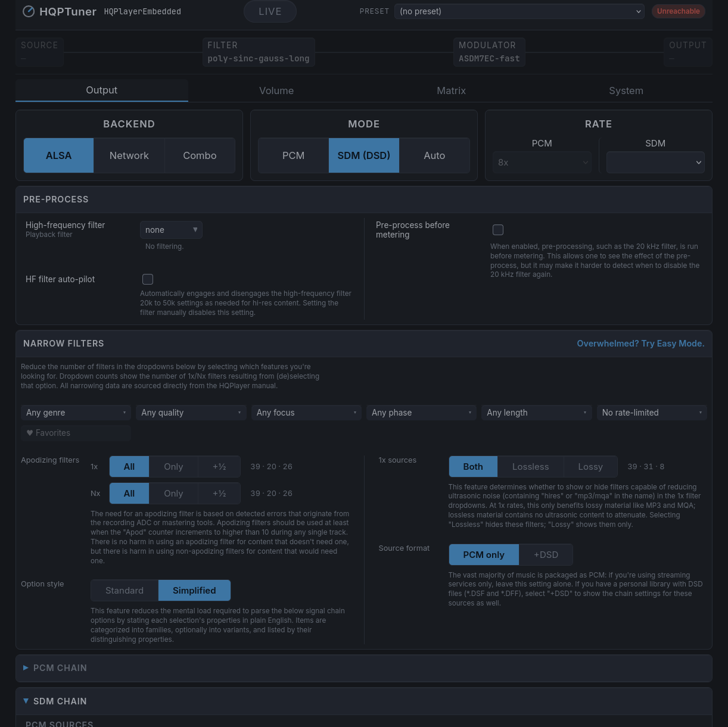
Task: Set output mode to Auto
Action: (x=434, y=155)
